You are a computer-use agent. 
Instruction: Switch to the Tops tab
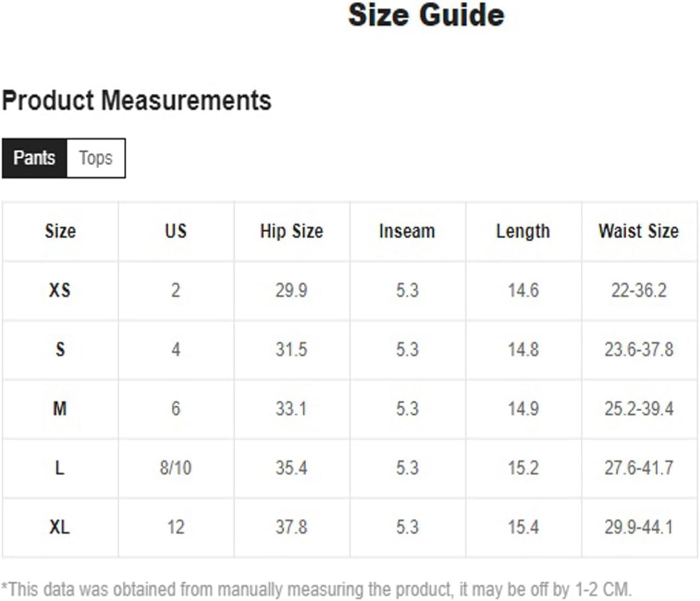click(96, 158)
